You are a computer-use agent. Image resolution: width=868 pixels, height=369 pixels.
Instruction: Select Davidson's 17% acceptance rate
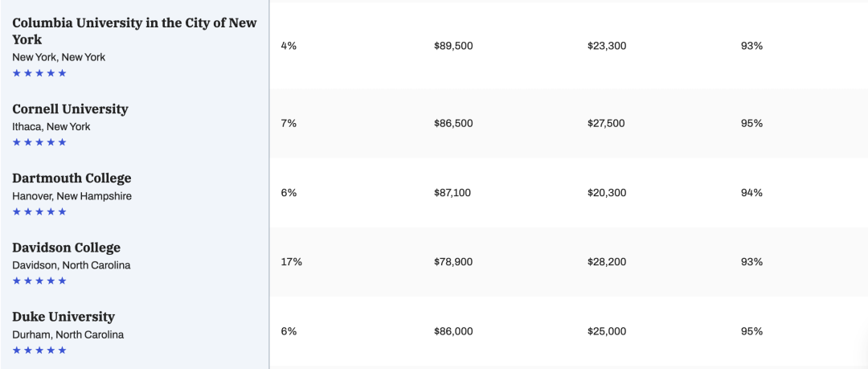point(291,262)
